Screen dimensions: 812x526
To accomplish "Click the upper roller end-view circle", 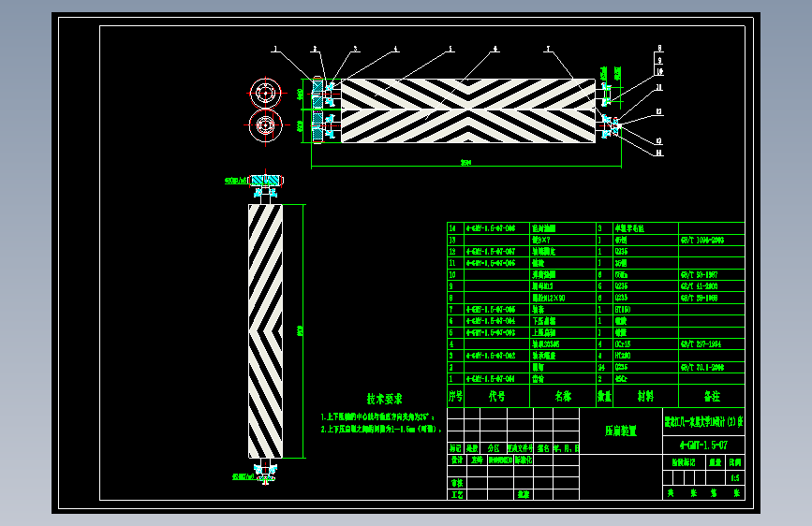I will (x=266, y=94).
